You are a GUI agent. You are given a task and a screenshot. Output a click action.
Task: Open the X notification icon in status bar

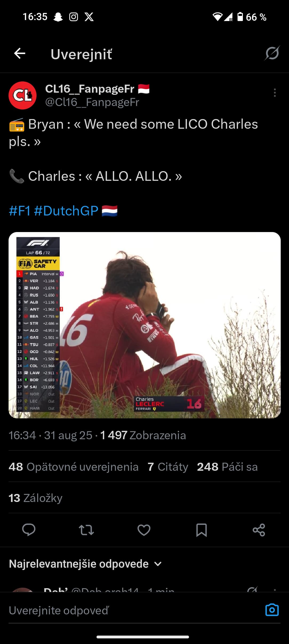(x=89, y=17)
